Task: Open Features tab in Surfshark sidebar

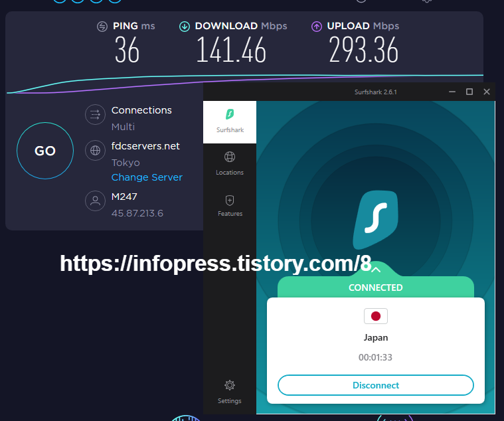Action: pos(230,206)
